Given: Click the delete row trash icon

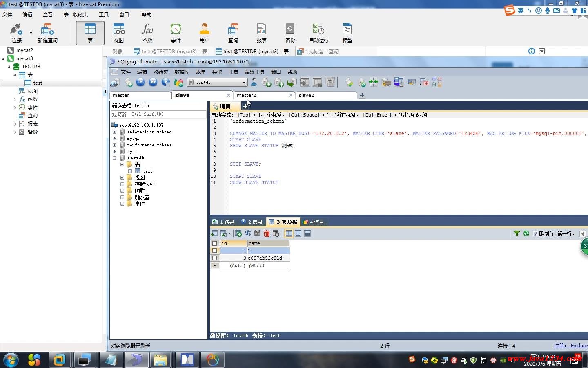Looking at the screenshot, I should [267, 233].
